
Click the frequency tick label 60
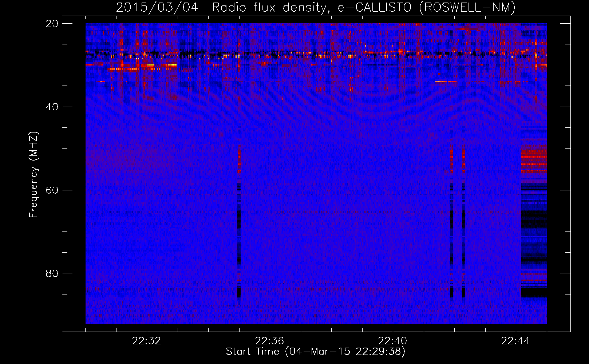click(x=52, y=190)
